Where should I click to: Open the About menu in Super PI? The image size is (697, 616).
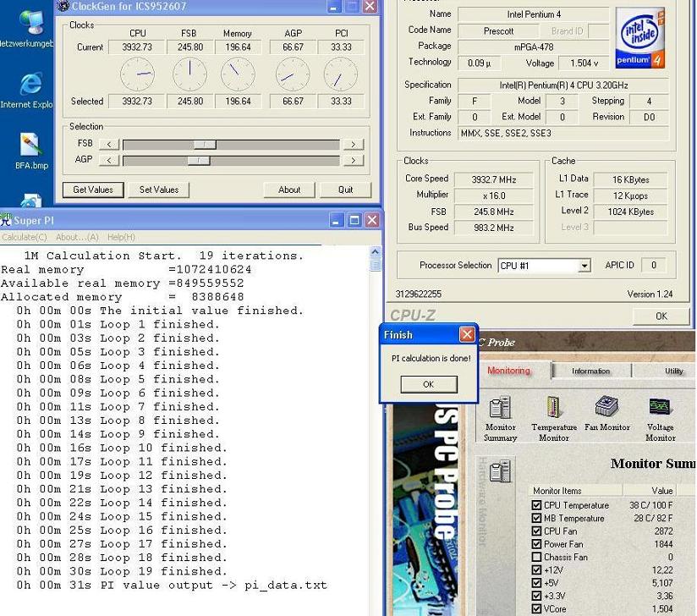click(x=77, y=237)
